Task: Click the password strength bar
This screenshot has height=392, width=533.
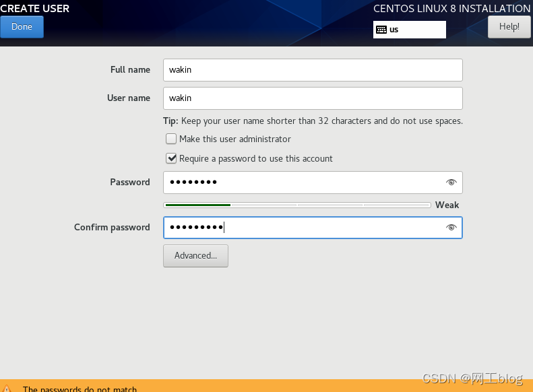Action: (297, 205)
